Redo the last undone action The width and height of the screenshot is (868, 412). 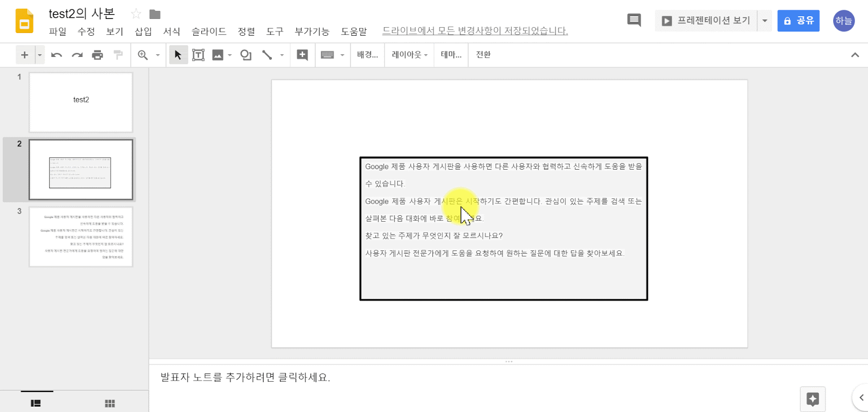pos(77,55)
